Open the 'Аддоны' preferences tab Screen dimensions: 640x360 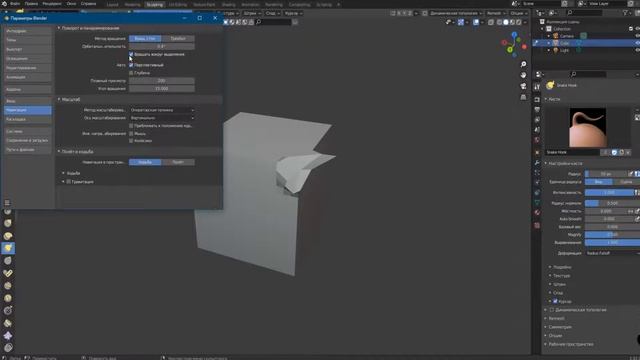[28, 89]
